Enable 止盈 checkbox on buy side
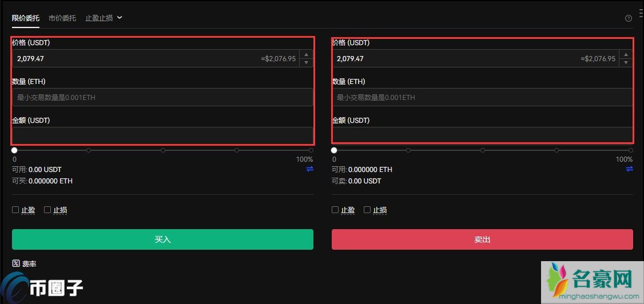 click(x=15, y=210)
